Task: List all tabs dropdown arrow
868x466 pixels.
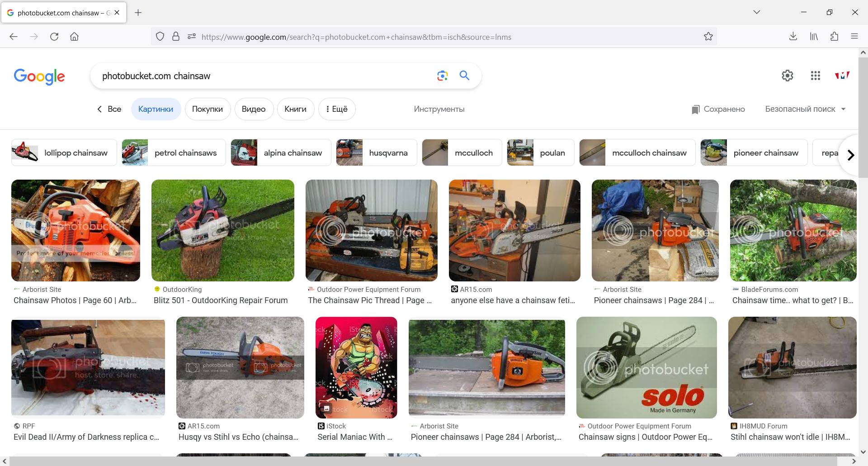Action: click(757, 12)
